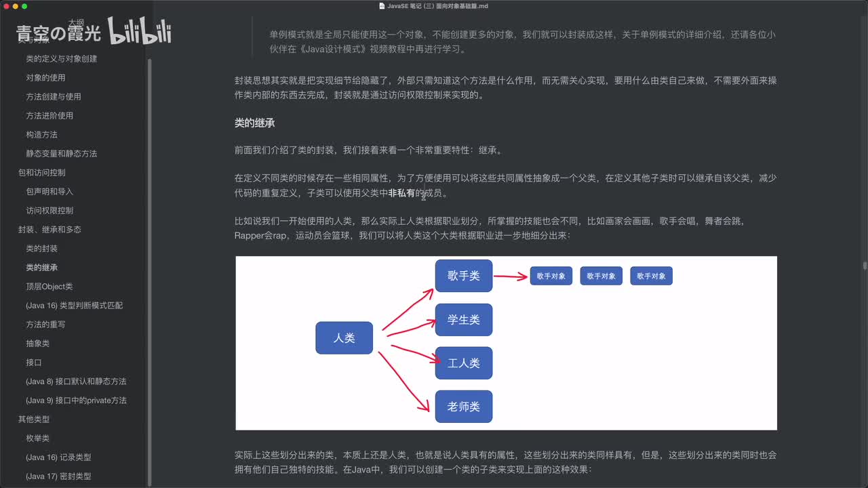This screenshot has width=868, height=488.
Task: Click the sidebar outline scrollbar
Action: coord(149,271)
